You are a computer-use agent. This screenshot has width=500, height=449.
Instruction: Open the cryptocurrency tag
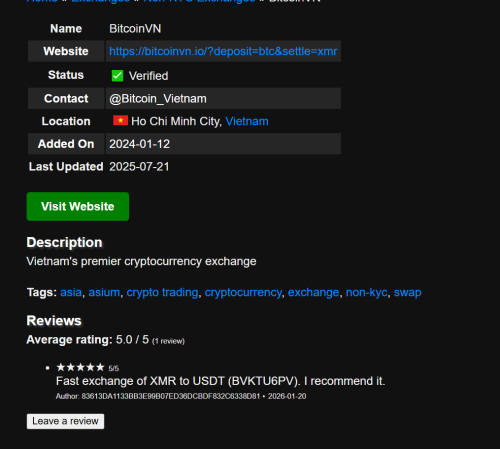point(243,292)
